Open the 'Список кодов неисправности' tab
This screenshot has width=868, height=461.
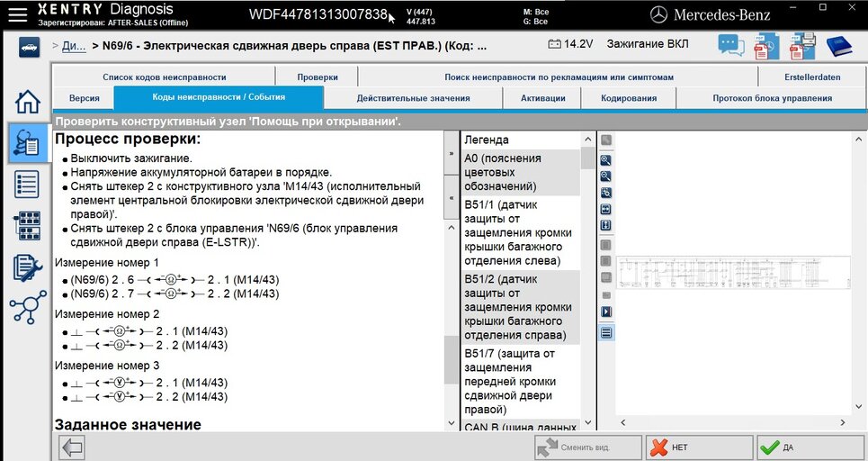[x=164, y=77]
